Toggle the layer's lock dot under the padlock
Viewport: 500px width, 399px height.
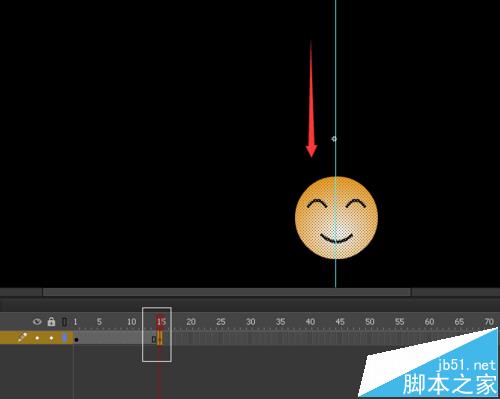51,338
